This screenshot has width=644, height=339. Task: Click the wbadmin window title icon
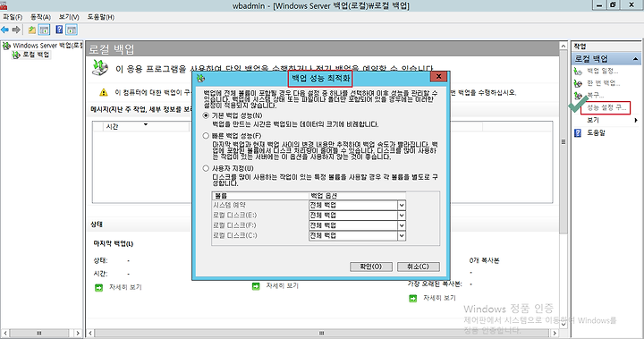pyautogui.click(x=4, y=5)
